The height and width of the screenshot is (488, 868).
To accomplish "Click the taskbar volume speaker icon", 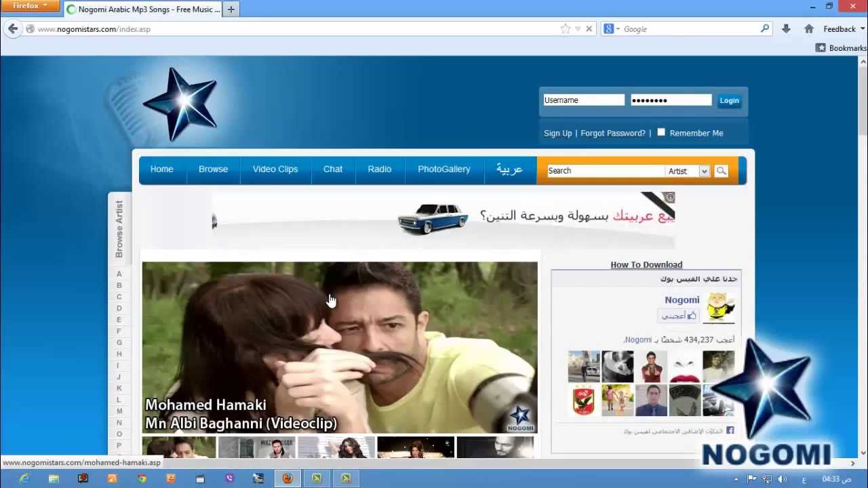I will coord(781,479).
